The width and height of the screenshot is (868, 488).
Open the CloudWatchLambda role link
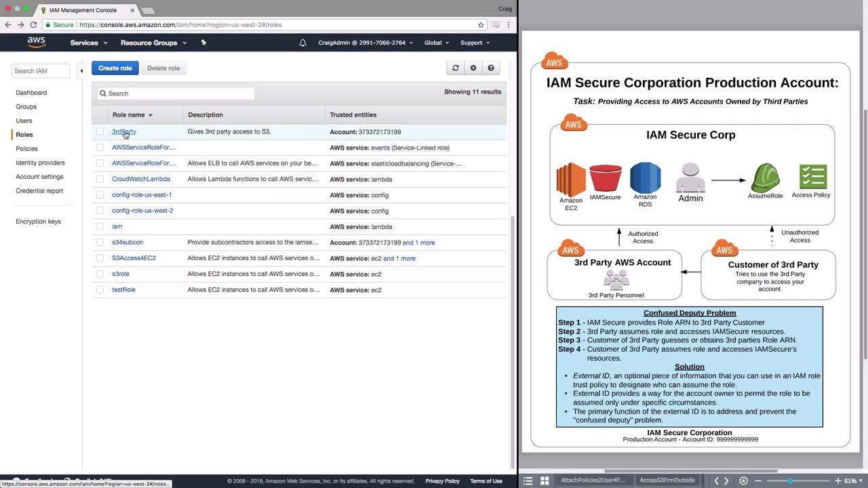(x=141, y=179)
